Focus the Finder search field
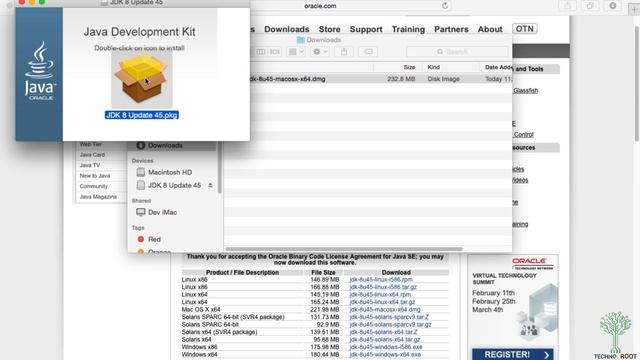Image resolution: width=640 pixels, height=360 pixels. click(457, 52)
